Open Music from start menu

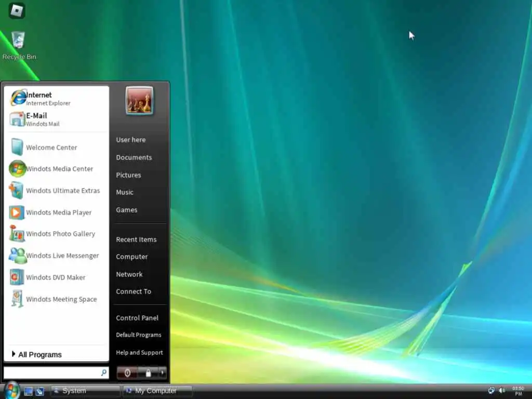coord(125,192)
